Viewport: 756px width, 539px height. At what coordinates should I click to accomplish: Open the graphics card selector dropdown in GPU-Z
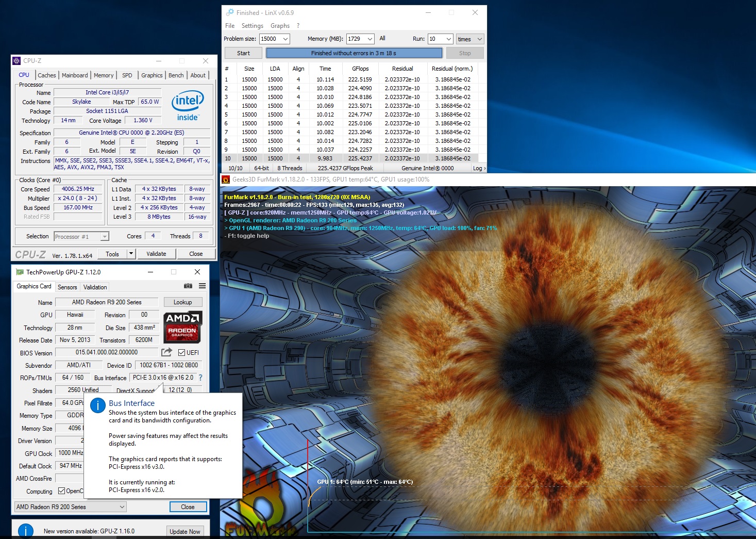click(x=70, y=507)
